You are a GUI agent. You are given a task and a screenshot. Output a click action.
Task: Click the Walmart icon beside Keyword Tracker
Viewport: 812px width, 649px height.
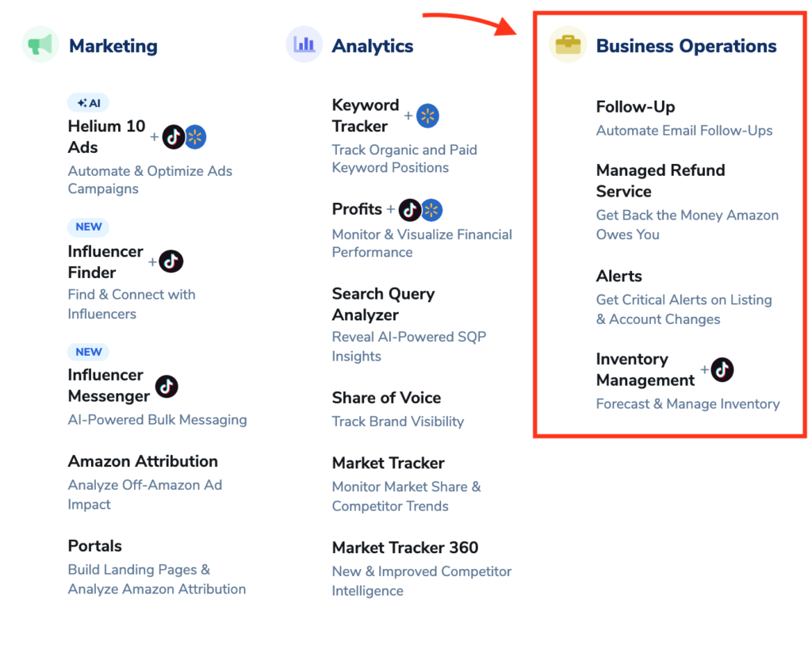pyautogui.click(x=428, y=116)
